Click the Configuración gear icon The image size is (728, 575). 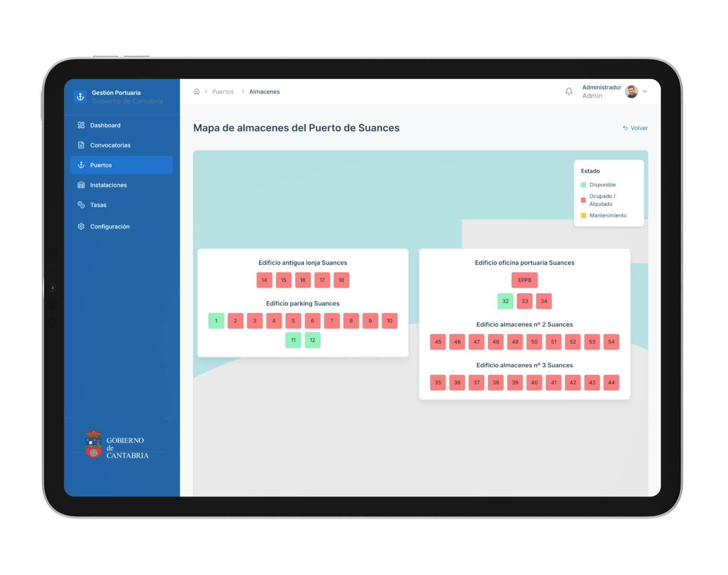tap(81, 227)
